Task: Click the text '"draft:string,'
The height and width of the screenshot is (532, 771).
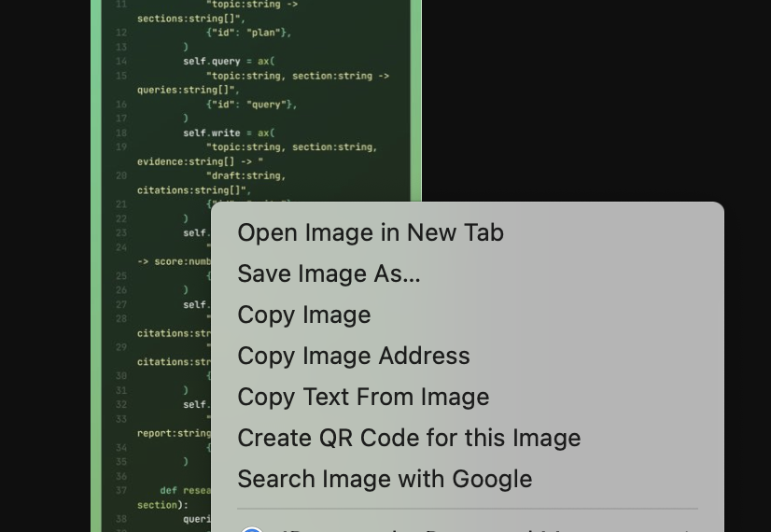Action: click(x=245, y=176)
